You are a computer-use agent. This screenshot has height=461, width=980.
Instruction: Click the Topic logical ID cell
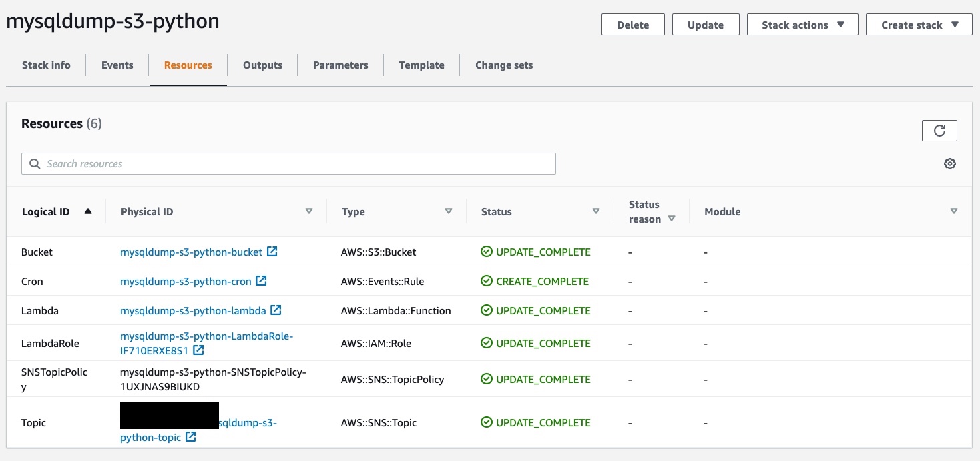(34, 423)
